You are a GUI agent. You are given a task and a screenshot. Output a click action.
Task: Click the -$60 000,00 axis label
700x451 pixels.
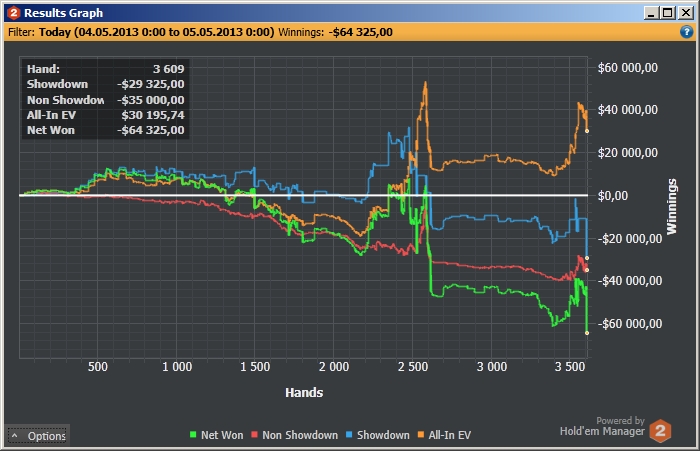(630, 323)
